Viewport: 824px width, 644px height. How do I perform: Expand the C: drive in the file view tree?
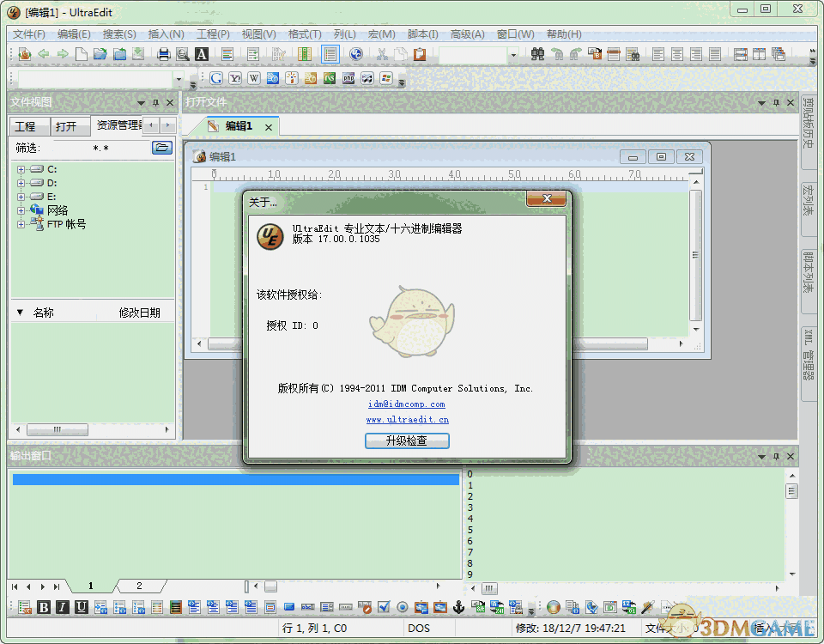click(19, 169)
